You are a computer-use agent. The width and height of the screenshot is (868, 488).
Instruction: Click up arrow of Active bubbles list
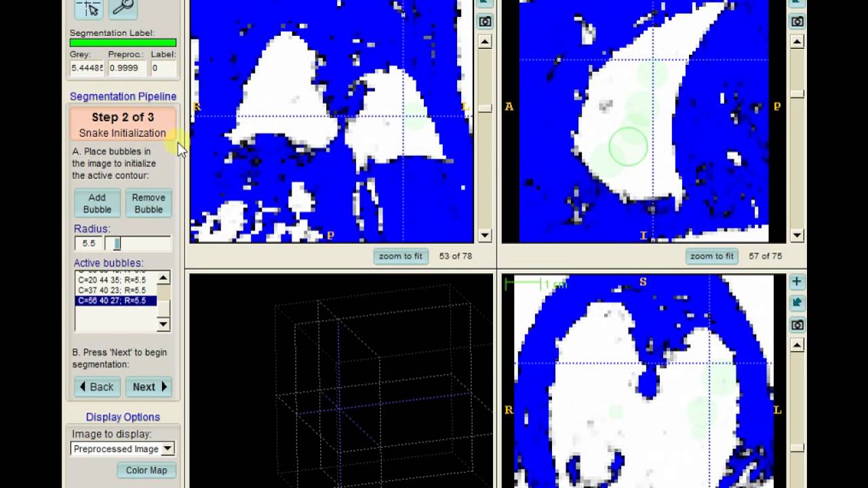(x=163, y=278)
